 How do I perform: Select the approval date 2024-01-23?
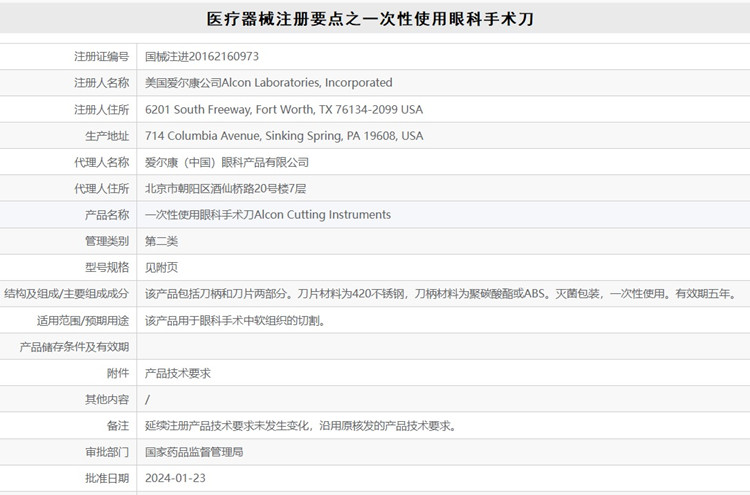tap(176, 478)
